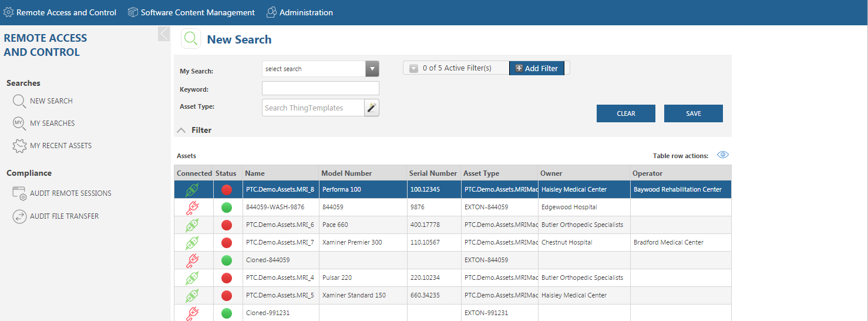Image resolution: width=868 pixels, height=321 pixels.
Task: Click the Administration users icon
Action: pyautogui.click(x=271, y=12)
